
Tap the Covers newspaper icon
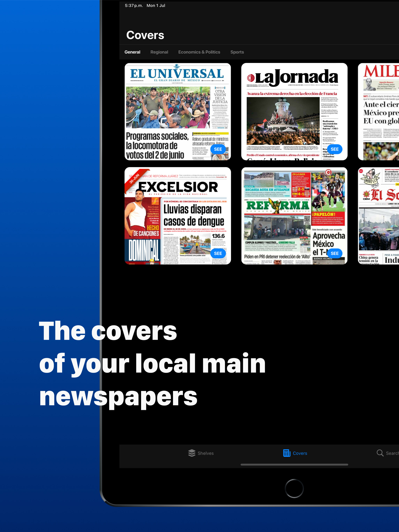pyautogui.click(x=287, y=453)
